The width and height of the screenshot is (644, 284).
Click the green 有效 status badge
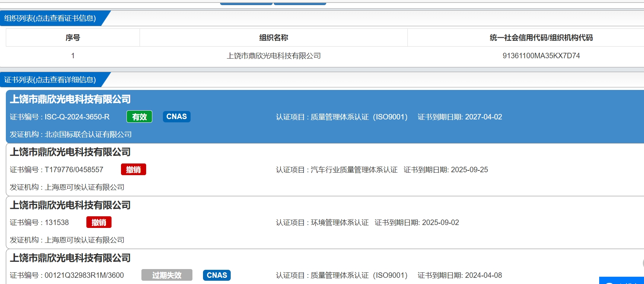[139, 117]
